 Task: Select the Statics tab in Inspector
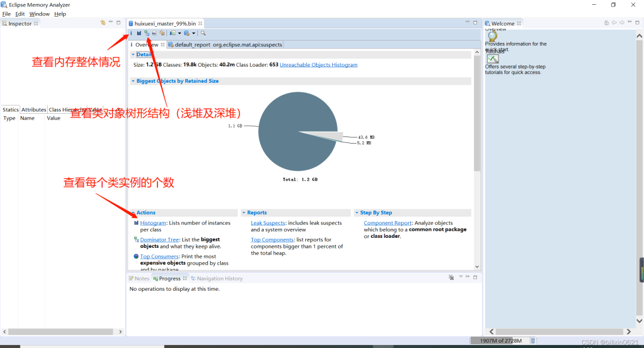coord(11,110)
